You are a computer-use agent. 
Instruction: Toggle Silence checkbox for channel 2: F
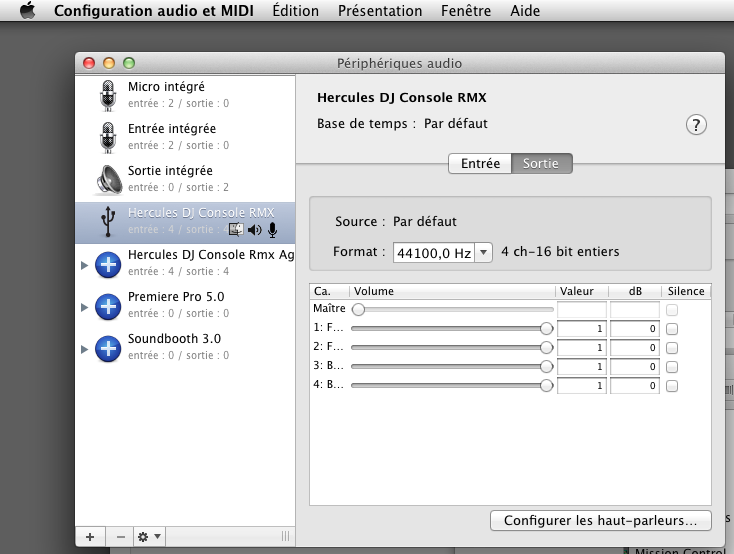672,348
